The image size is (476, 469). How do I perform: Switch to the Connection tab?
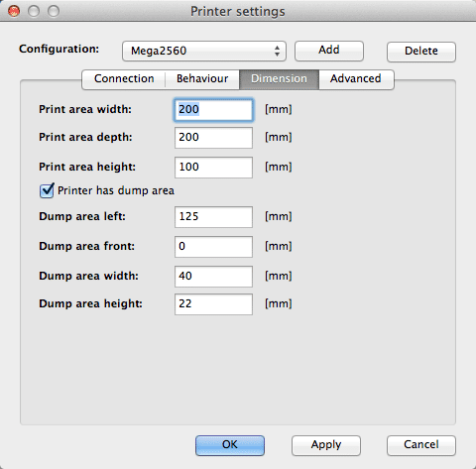pos(124,79)
